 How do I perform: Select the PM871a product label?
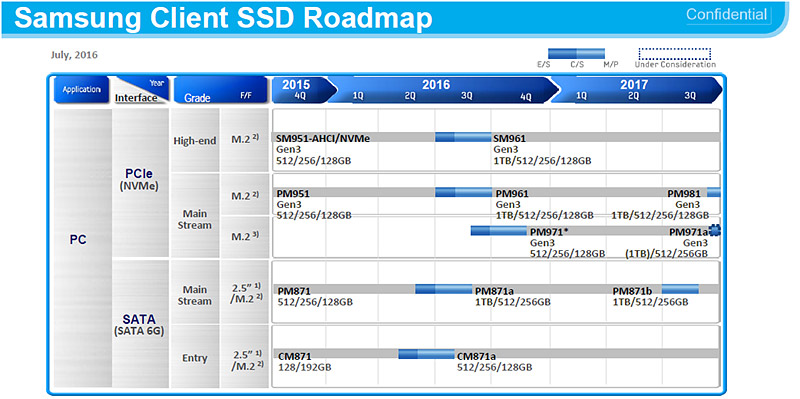(494, 291)
